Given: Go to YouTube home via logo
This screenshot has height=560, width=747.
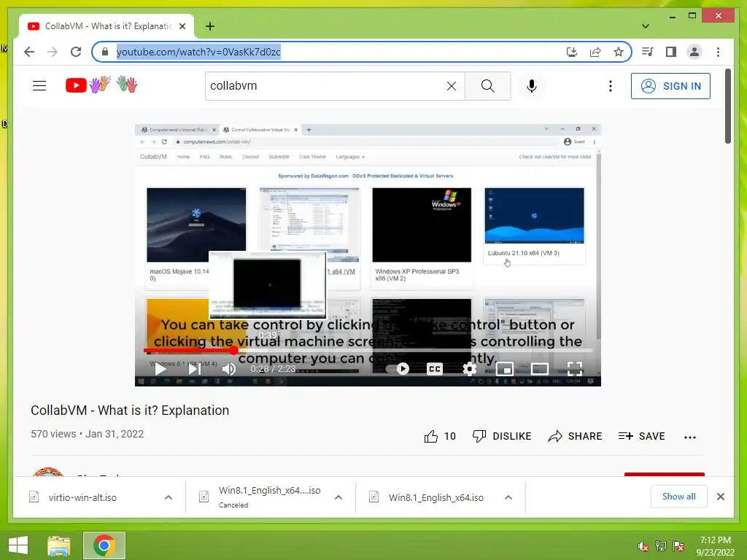Looking at the screenshot, I should point(101,85).
